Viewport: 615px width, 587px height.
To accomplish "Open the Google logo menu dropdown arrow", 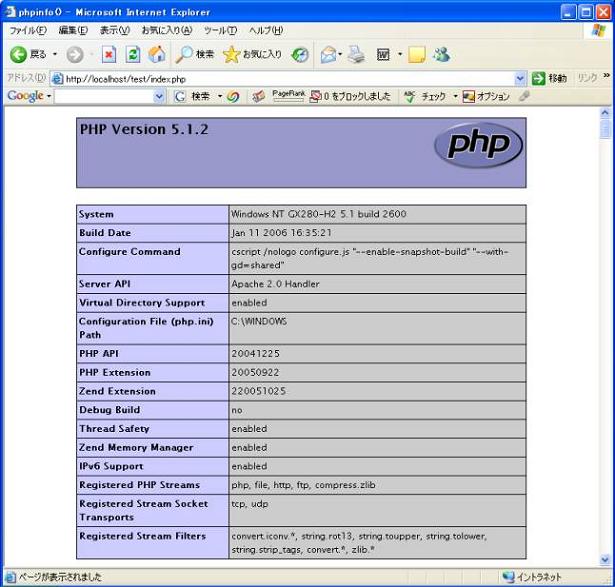I will click(x=49, y=96).
